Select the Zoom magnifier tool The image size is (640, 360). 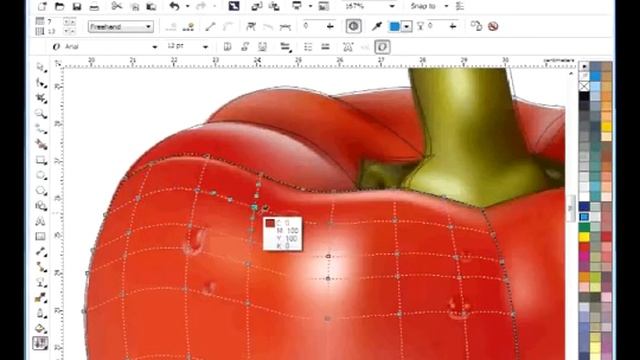click(41, 114)
